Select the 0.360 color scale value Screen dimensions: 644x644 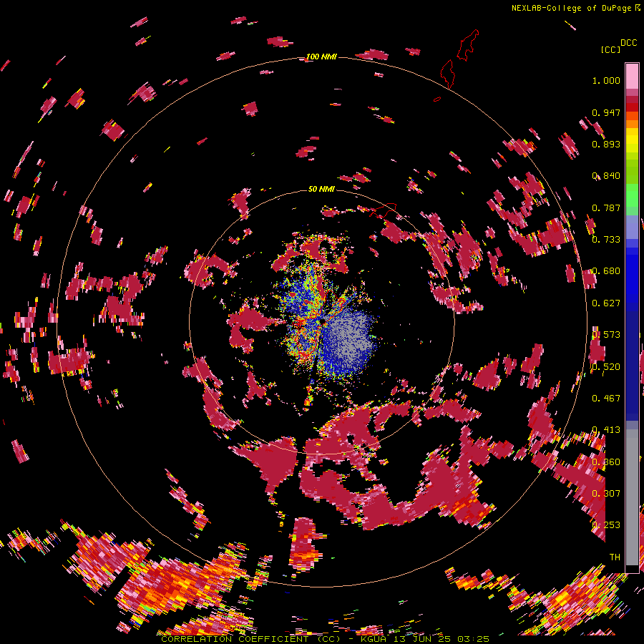(606, 462)
